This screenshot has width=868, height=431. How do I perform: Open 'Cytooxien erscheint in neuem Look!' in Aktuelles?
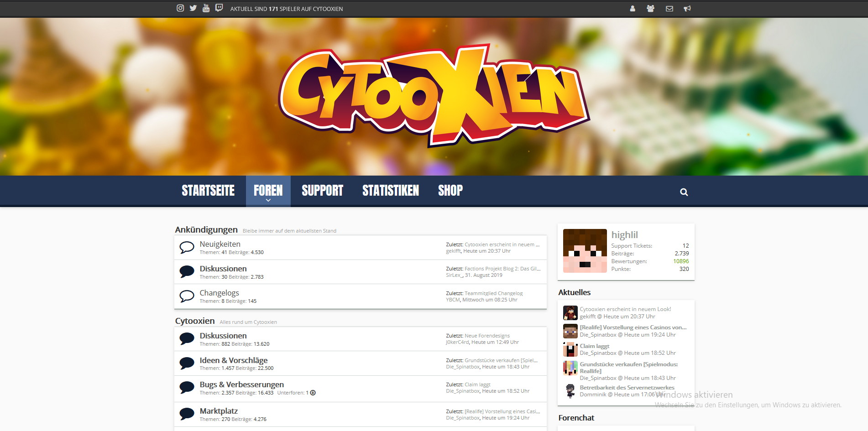pyautogui.click(x=626, y=309)
